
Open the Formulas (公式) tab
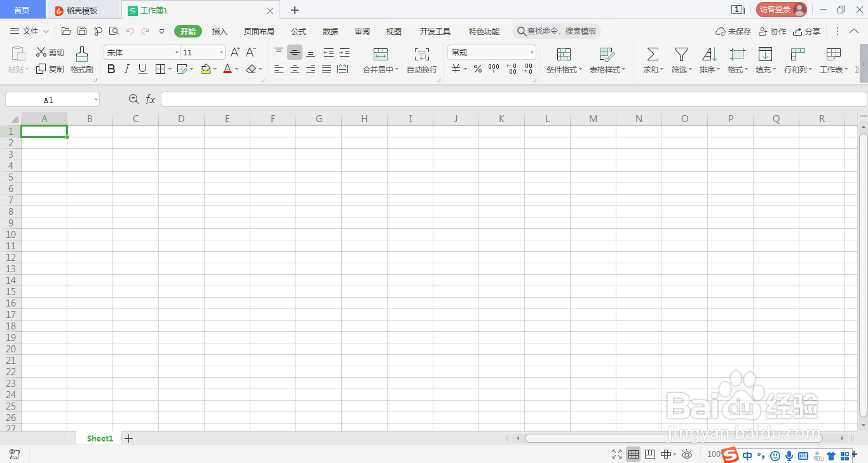point(299,31)
